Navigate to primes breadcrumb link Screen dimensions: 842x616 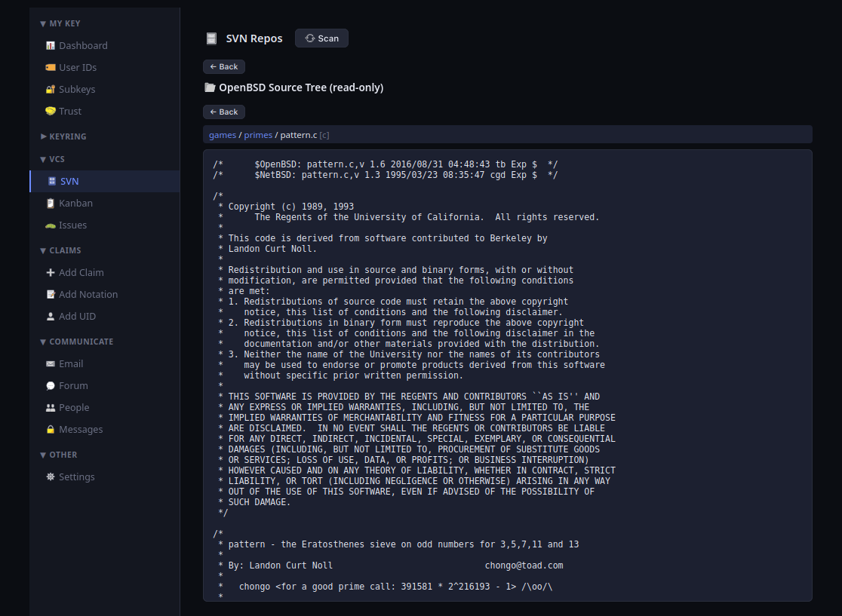click(x=258, y=135)
